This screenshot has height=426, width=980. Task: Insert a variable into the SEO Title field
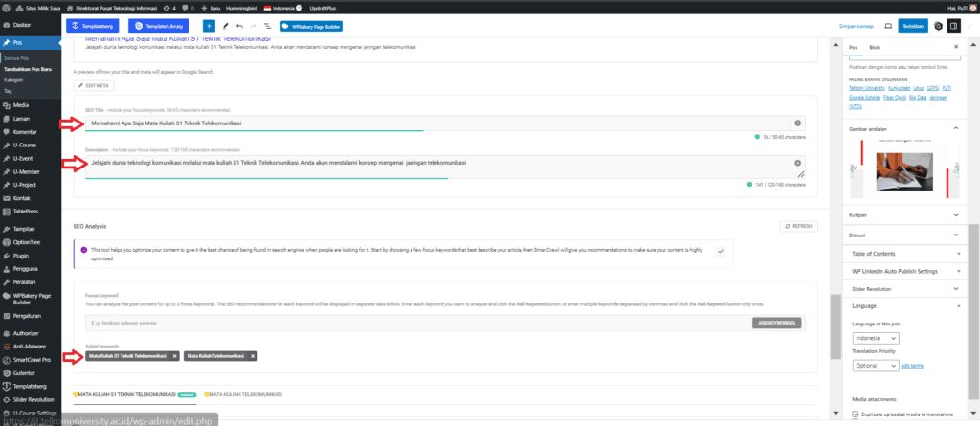coord(797,123)
